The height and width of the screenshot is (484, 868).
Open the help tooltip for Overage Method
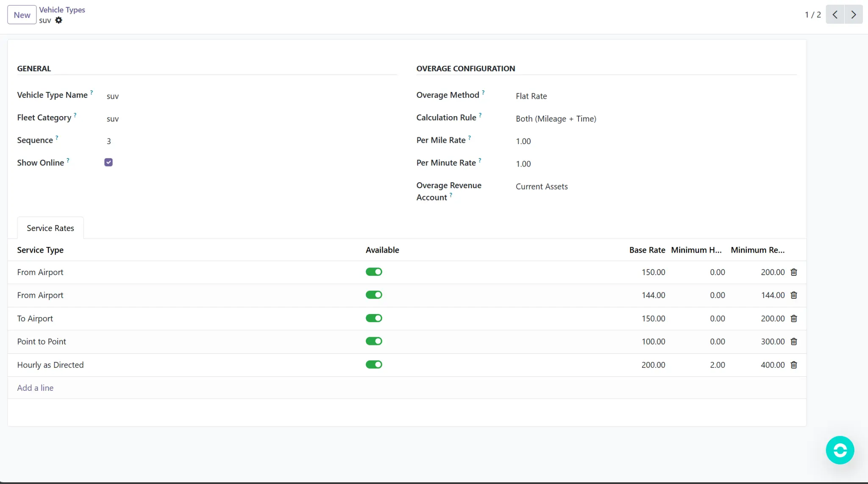483,92
